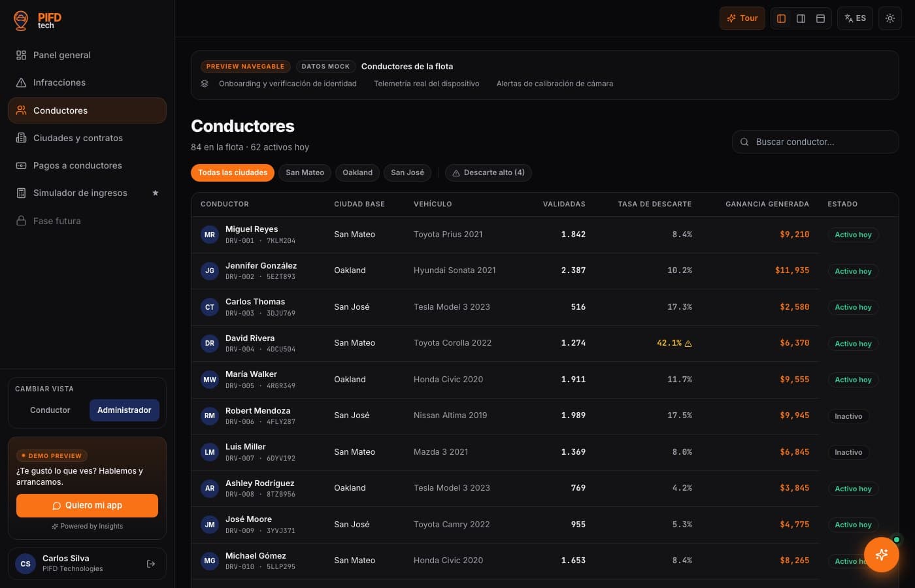Click Inactivo badge for Luis Miller
Screen dimensions: 915x588
[x=848, y=452]
